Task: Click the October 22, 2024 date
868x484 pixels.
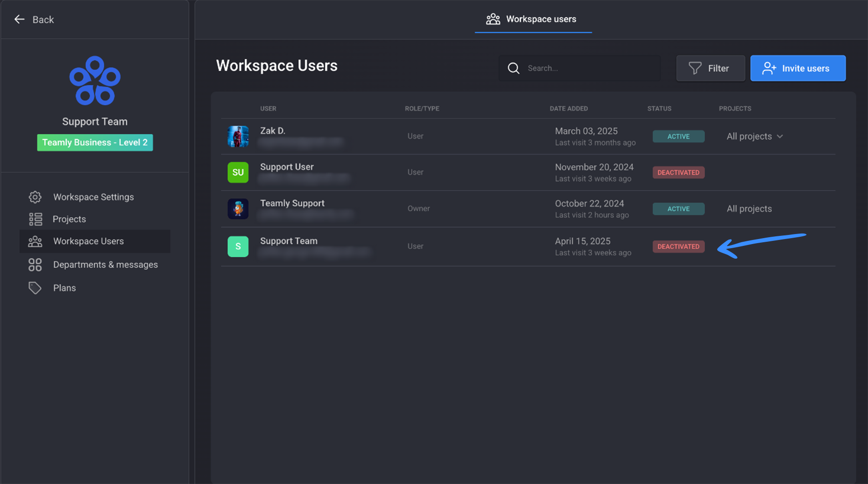Action: point(589,204)
